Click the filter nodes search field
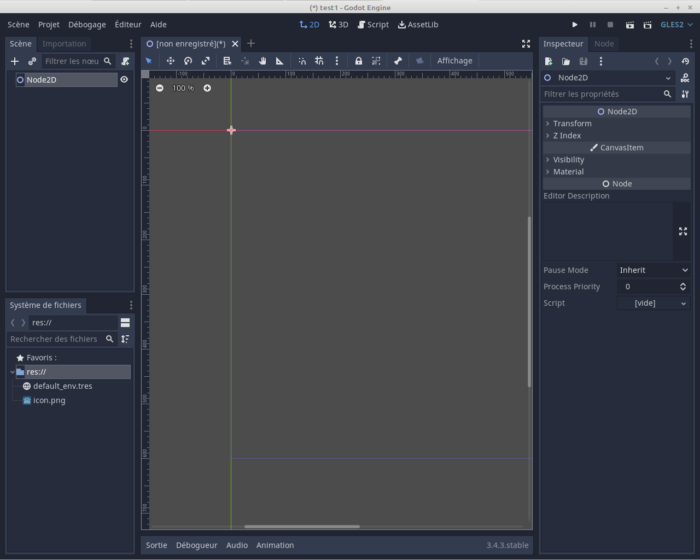Screen dimensions: 700x560 click(78, 61)
